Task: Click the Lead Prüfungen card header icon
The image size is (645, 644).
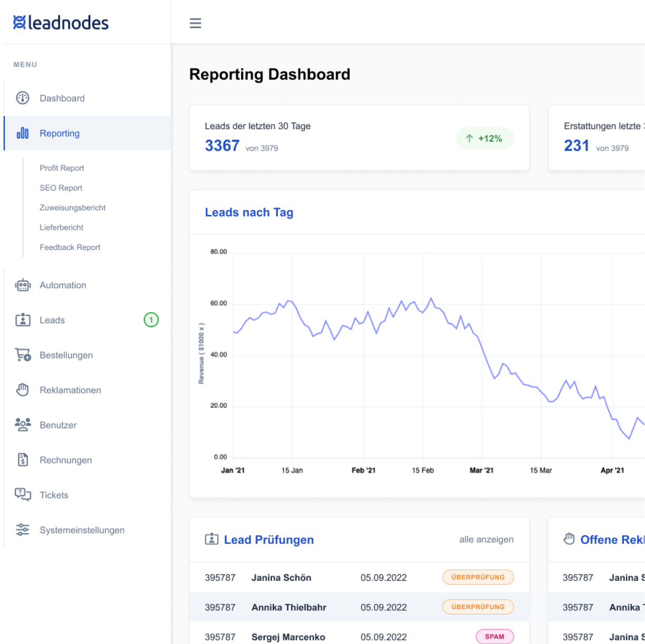Action: tap(211, 539)
